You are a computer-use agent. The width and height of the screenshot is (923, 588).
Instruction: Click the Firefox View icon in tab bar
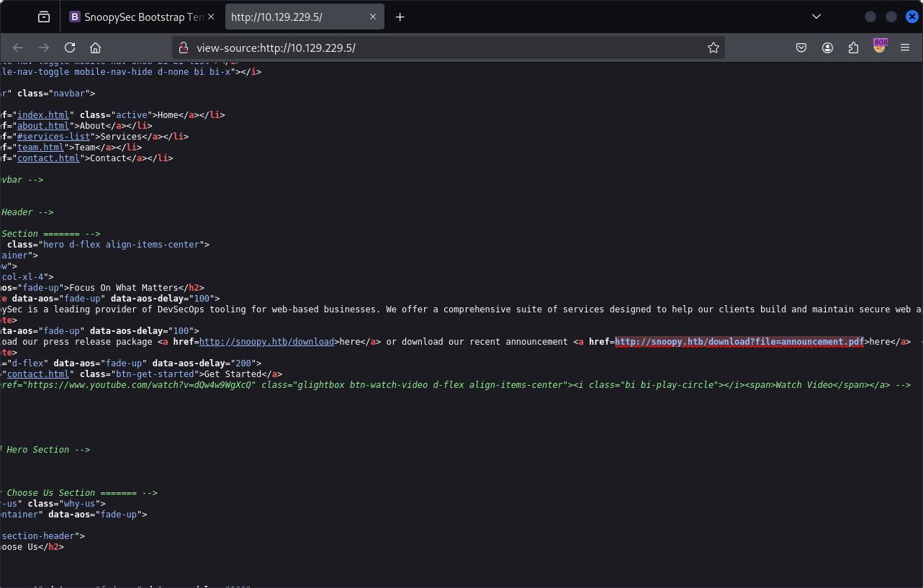[x=44, y=17]
